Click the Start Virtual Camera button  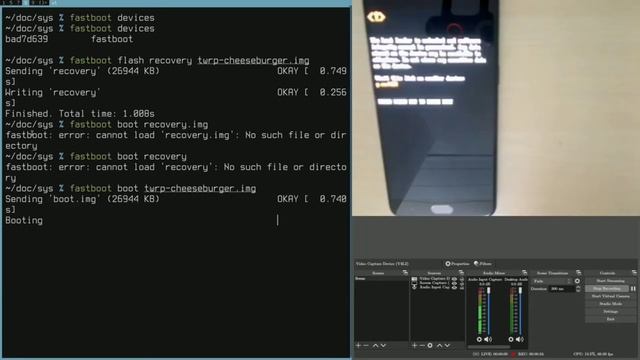[x=610, y=296]
